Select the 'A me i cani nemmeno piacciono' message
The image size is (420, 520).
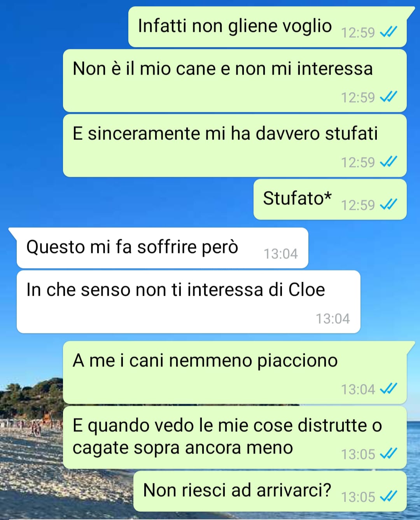[235, 373]
